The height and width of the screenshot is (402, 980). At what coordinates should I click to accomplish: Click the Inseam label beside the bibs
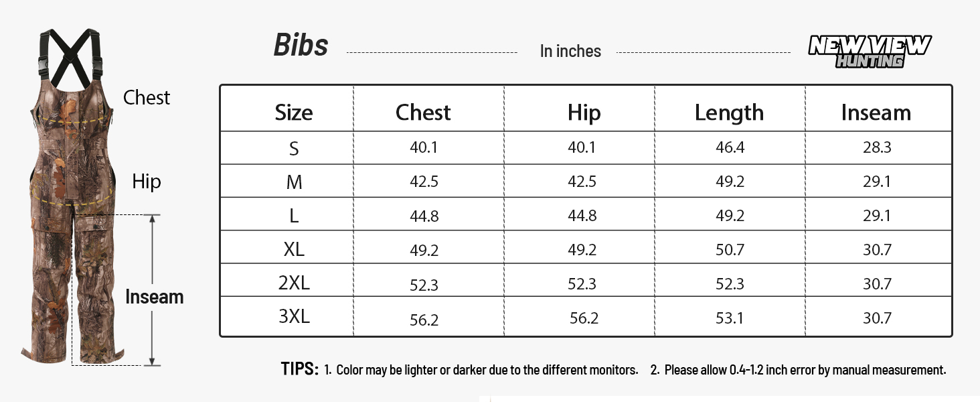tap(155, 297)
